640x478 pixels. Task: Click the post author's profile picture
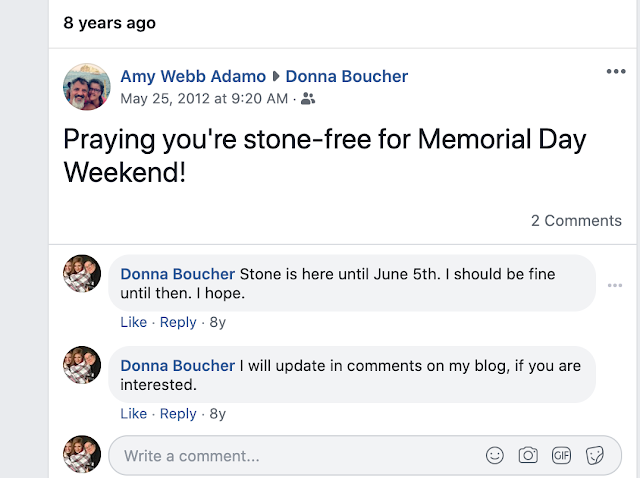click(87, 88)
